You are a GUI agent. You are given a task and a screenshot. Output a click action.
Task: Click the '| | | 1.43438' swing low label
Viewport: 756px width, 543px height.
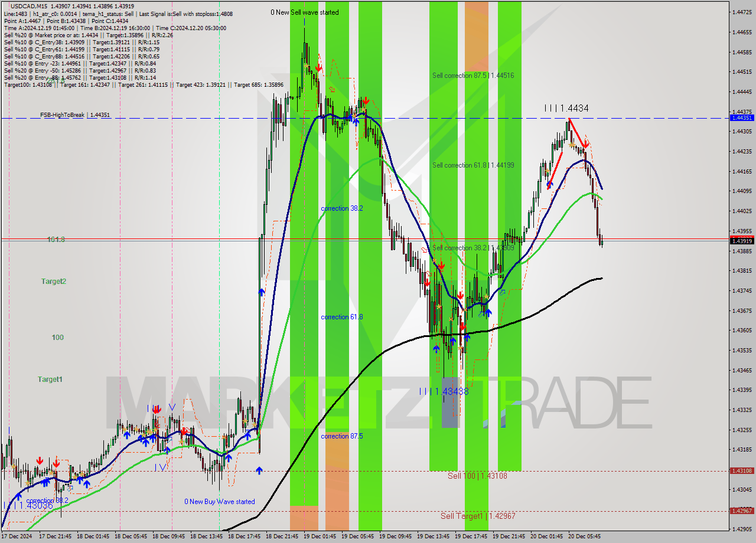444,391
